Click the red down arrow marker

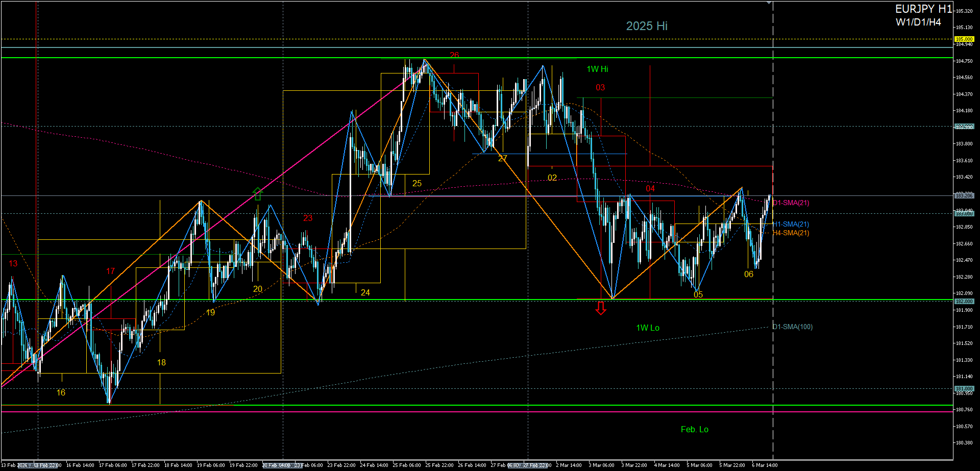point(601,308)
